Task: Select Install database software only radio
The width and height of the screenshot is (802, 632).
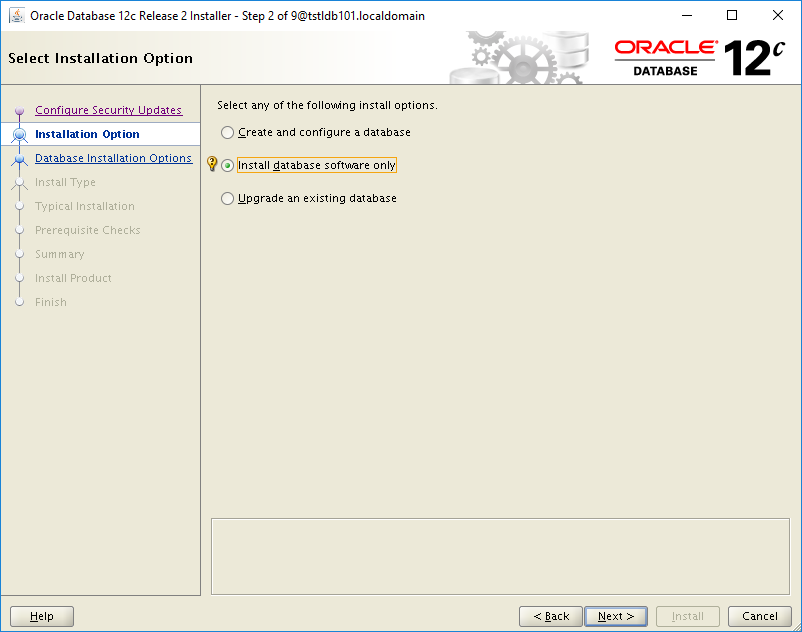Action: coord(228,166)
